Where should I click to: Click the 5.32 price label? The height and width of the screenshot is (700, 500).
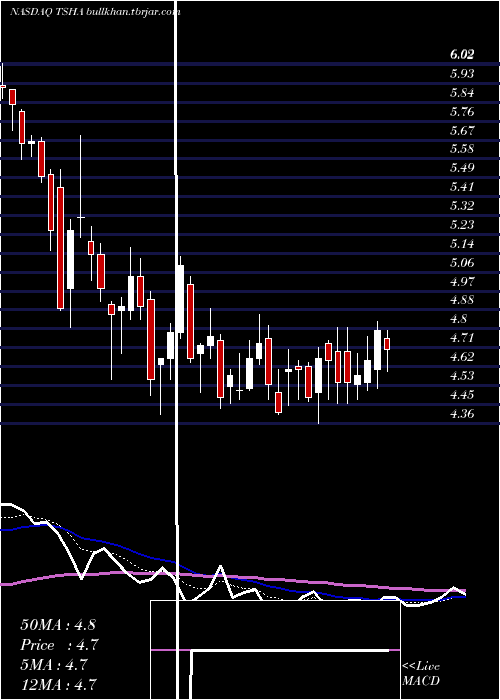click(462, 206)
